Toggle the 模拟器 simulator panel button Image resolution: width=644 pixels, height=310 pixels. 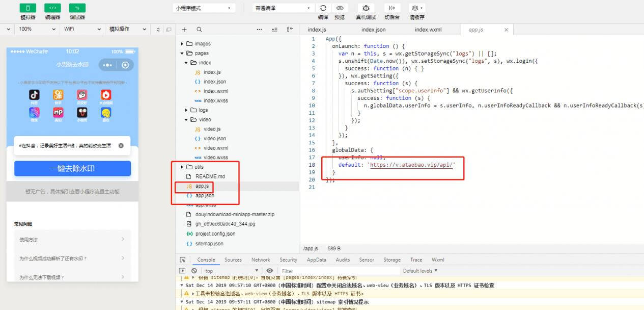(x=28, y=8)
